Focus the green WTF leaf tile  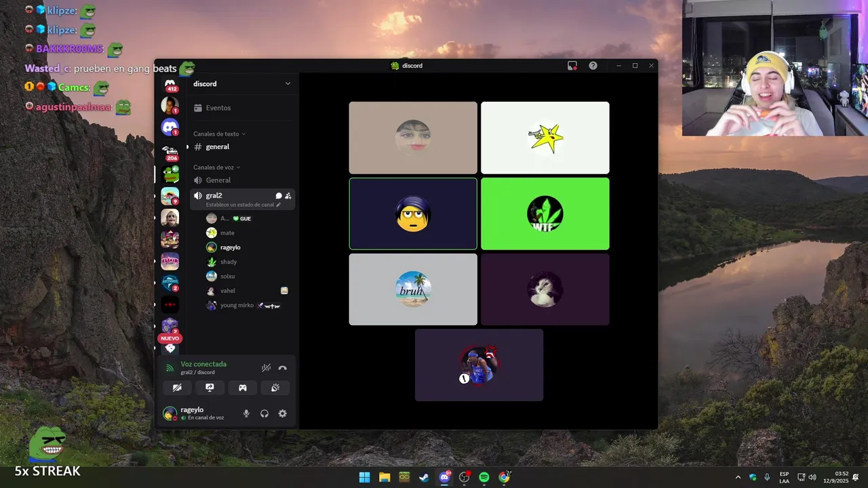545,213
